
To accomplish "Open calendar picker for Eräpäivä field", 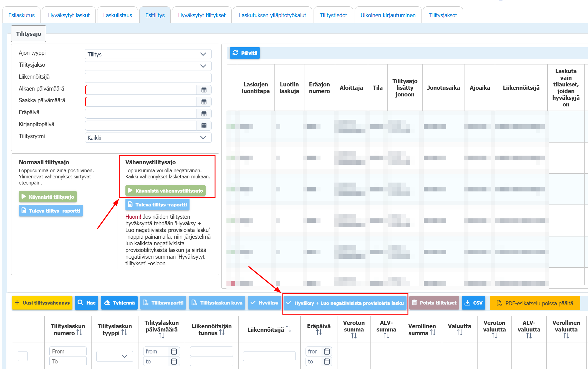I will [204, 114].
